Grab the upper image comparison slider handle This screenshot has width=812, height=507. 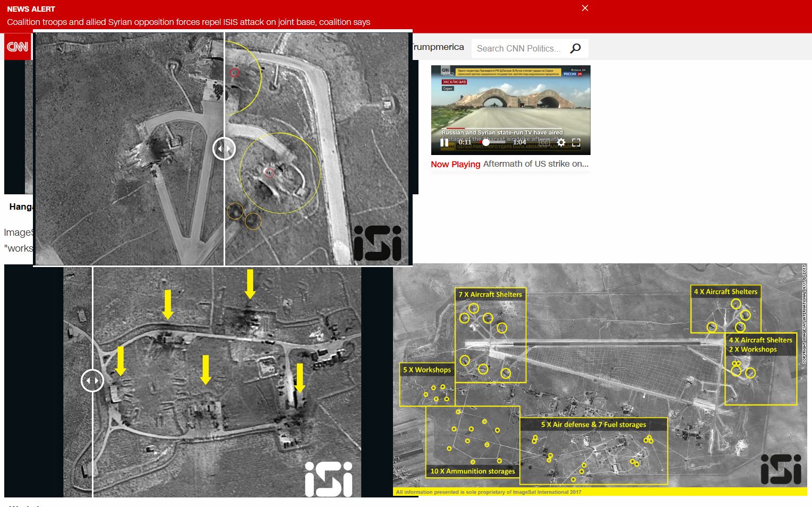(224, 149)
